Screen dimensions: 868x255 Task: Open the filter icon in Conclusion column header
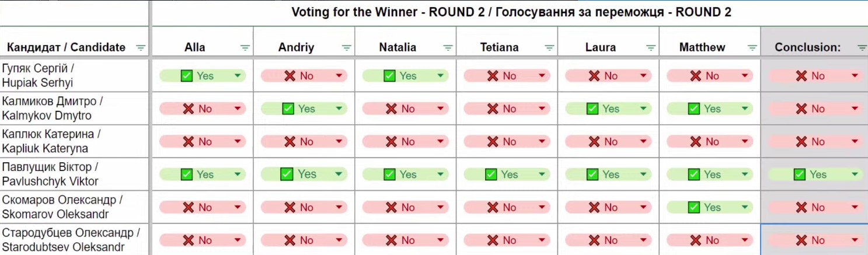pos(862,48)
